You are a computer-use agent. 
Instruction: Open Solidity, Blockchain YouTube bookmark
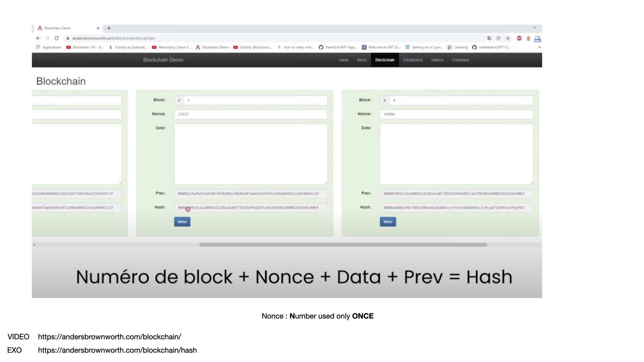(253, 47)
